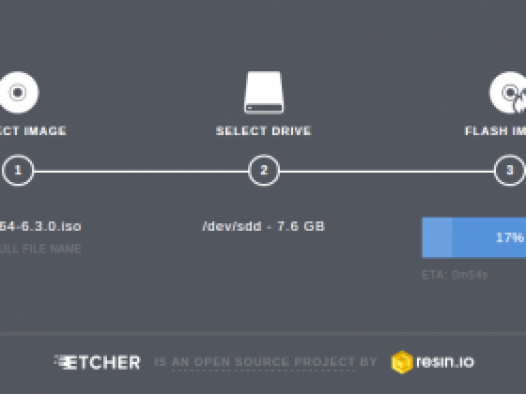Click the ISO file name text
The width and height of the screenshot is (526, 394).
(x=40, y=226)
